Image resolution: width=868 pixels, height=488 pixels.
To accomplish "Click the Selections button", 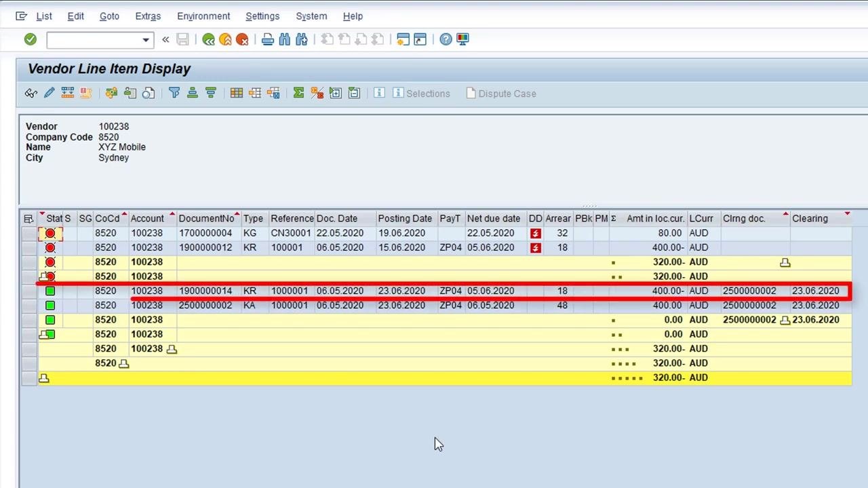I will [x=421, y=94].
